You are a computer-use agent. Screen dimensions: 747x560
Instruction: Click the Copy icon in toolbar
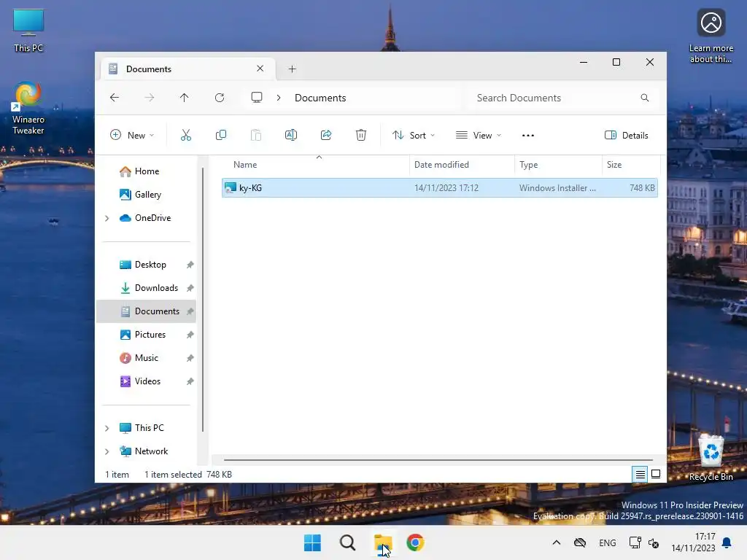pos(220,135)
